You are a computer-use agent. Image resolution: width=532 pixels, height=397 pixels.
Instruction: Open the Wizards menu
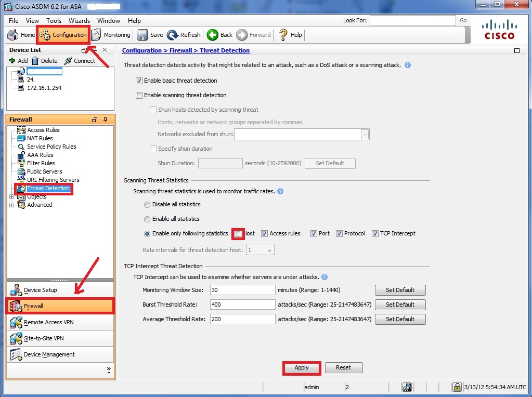[79, 21]
